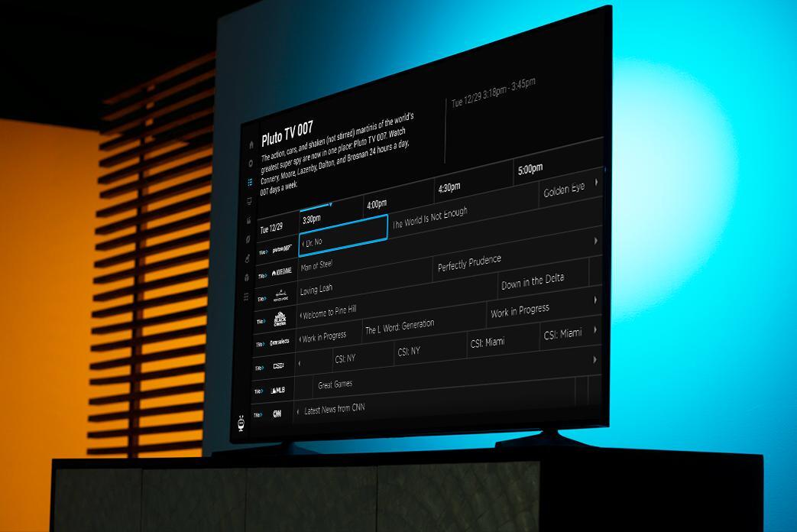Select the guide list icon in sidebar
The width and height of the screenshot is (797, 532).
[x=250, y=183]
